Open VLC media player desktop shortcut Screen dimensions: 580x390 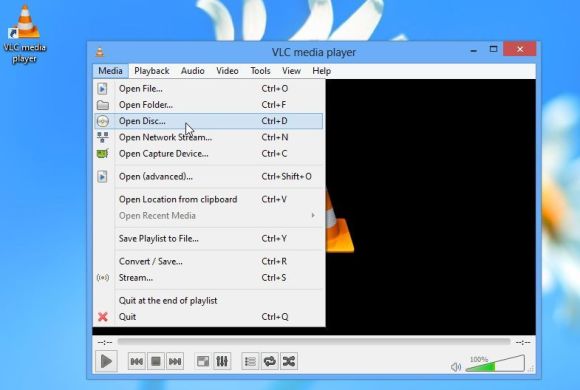25,34
